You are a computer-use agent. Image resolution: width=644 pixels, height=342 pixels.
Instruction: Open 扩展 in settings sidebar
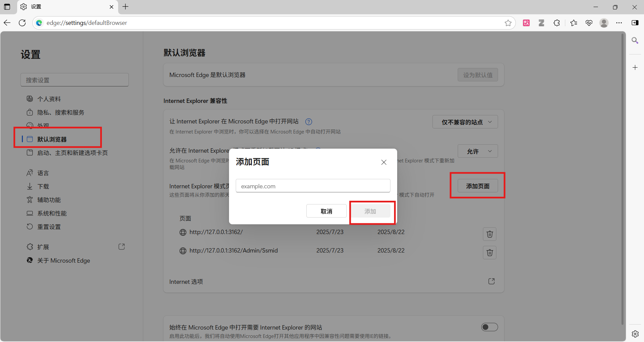coord(43,247)
